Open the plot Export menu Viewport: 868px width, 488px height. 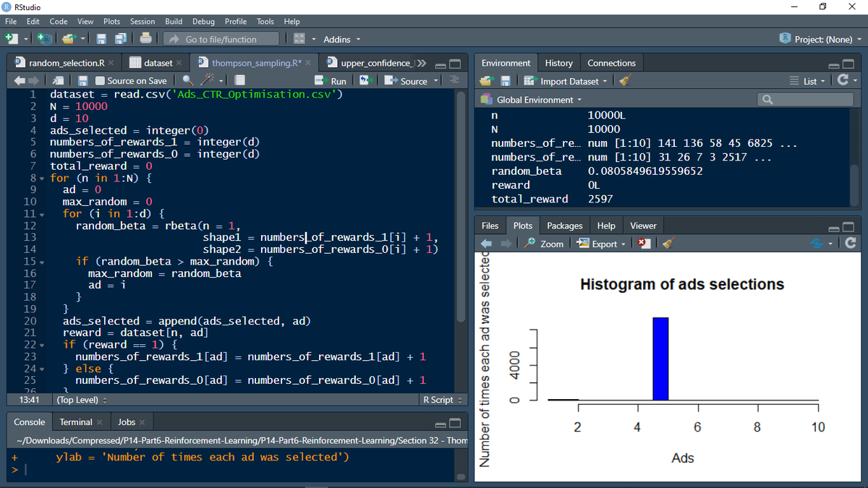coord(602,244)
